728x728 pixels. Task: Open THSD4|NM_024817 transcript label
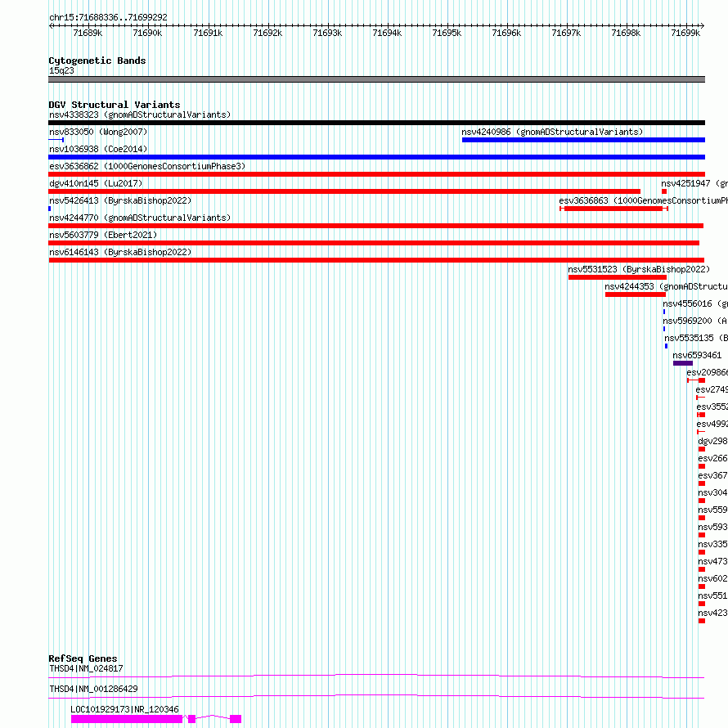[86, 668]
